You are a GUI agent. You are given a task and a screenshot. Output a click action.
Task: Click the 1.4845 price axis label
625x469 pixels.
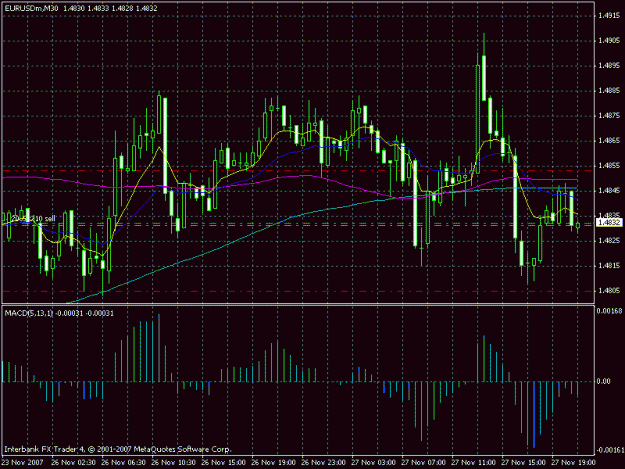click(609, 190)
